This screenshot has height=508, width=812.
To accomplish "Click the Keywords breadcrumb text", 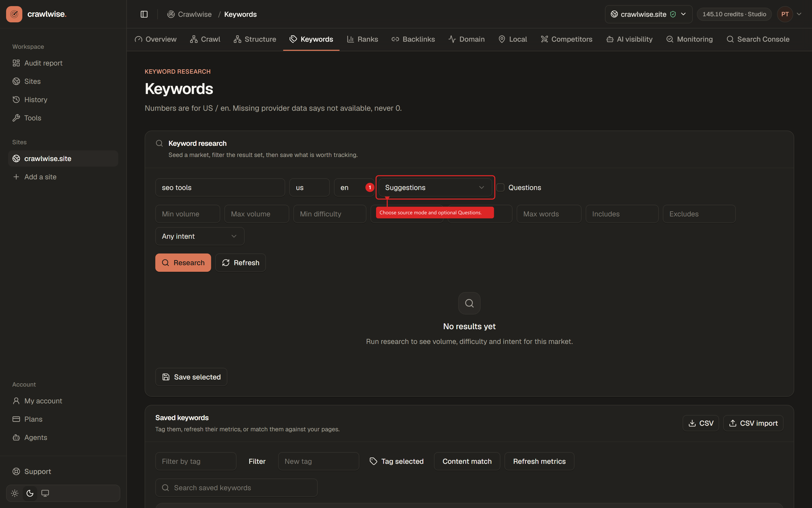I will tap(240, 14).
